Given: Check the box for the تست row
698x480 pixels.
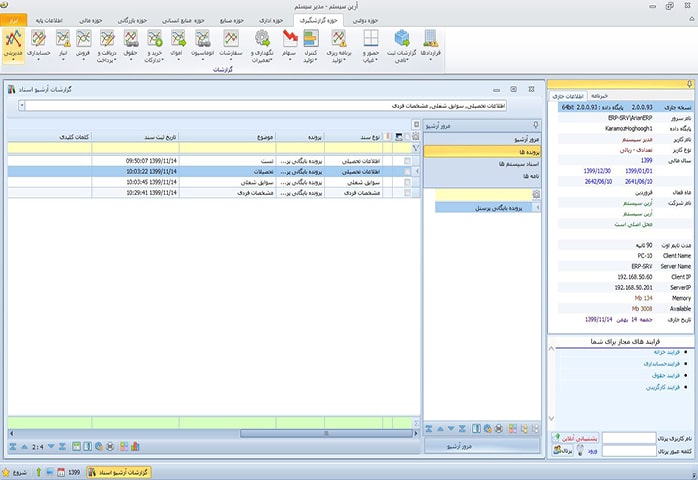Looking at the screenshot, I should (407, 160).
